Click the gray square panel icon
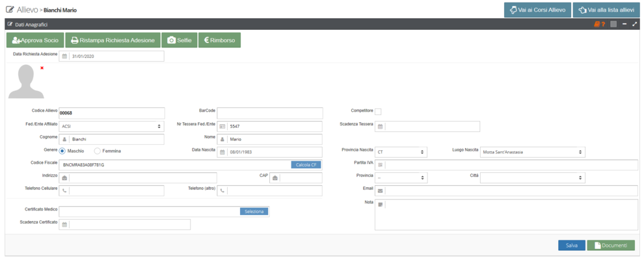The image size is (644, 258). coord(613,25)
